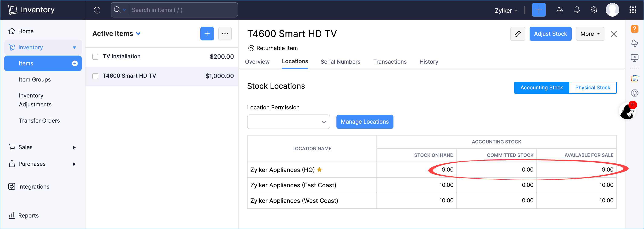Viewport: 644px width, 229px height.
Task: Tick the T4600 Smart HD TV checkbox
Action: pos(95,76)
